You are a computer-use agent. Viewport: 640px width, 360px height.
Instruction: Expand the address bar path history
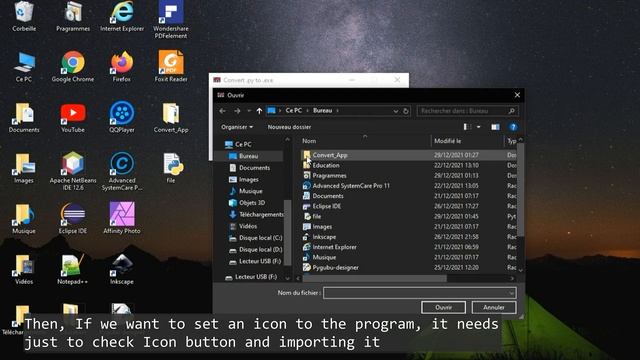click(x=395, y=111)
